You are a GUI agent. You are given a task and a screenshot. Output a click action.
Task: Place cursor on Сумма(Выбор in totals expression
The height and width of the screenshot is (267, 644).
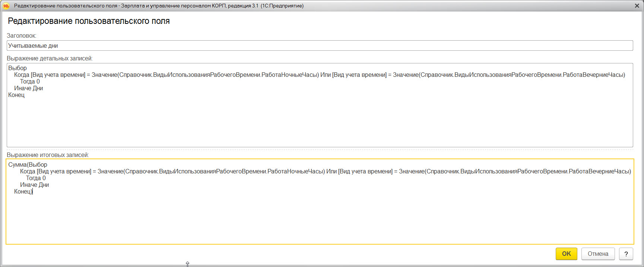(28, 165)
